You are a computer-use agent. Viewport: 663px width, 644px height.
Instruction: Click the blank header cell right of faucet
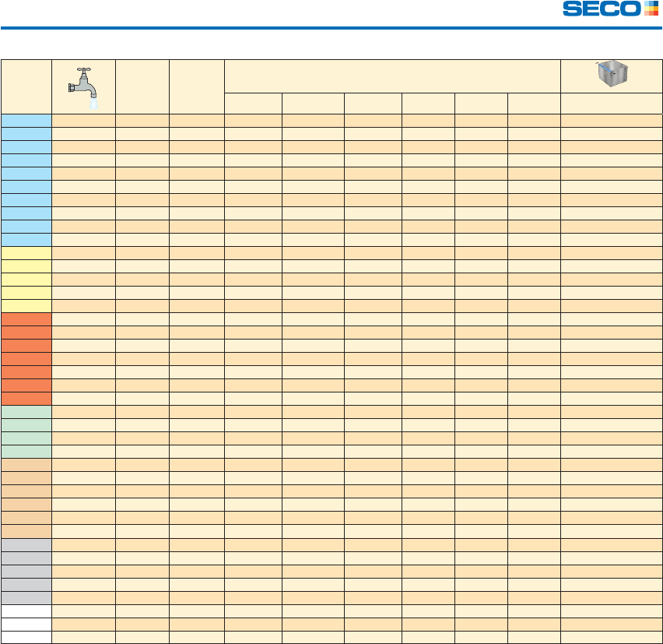pyautogui.click(x=142, y=86)
